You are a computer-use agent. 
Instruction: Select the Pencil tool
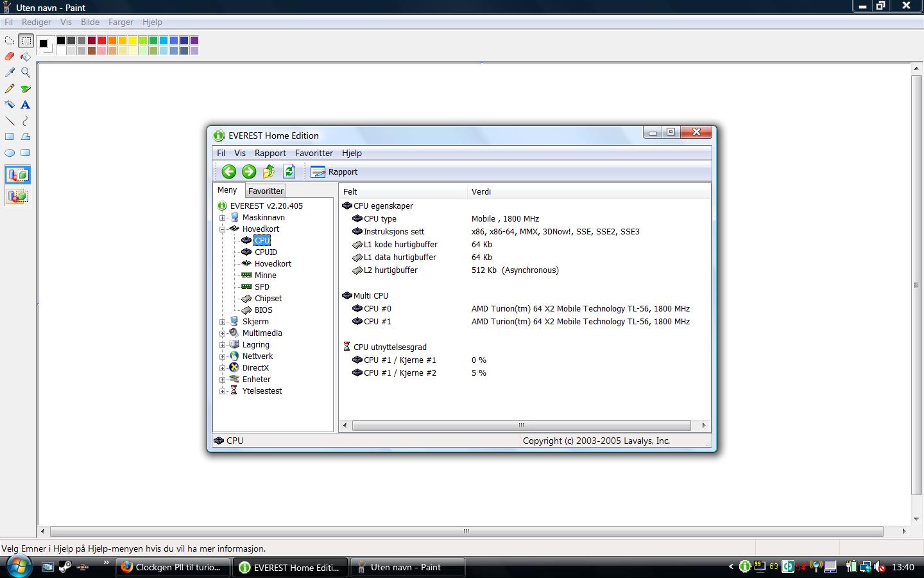tap(10, 89)
